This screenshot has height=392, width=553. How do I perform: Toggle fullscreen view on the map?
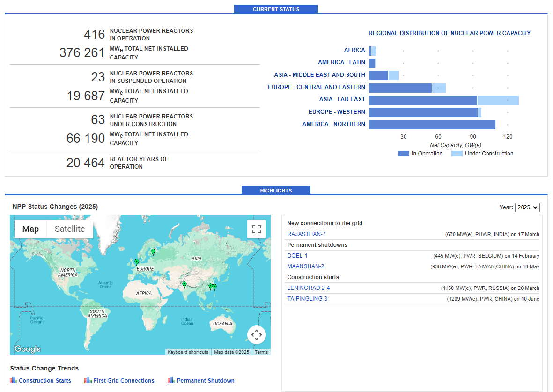tap(256, 229)
